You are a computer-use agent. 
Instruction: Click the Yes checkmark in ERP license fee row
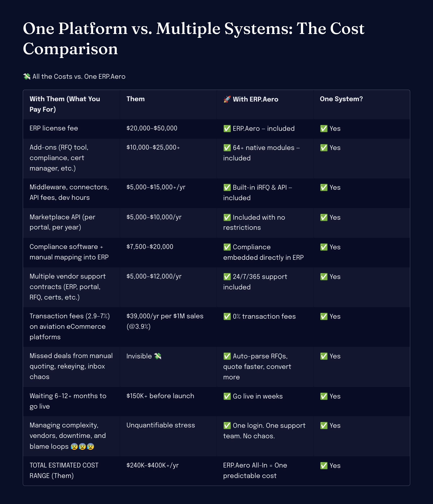(x=324, y=128)
